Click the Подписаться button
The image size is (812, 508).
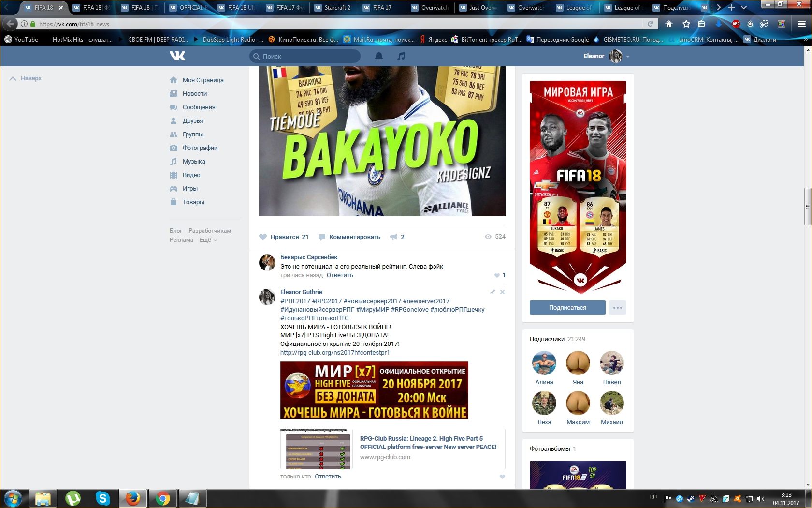[x=567, y=308]
